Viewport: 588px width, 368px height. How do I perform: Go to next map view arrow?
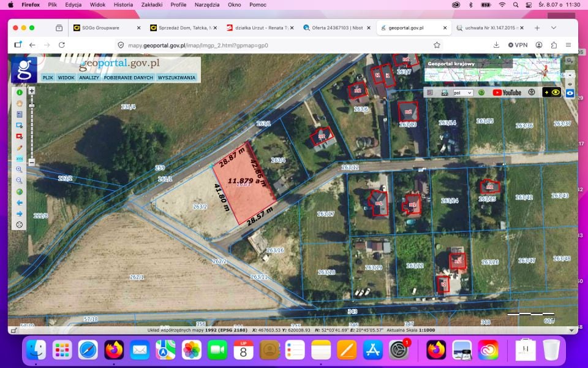tap(20, 213)
